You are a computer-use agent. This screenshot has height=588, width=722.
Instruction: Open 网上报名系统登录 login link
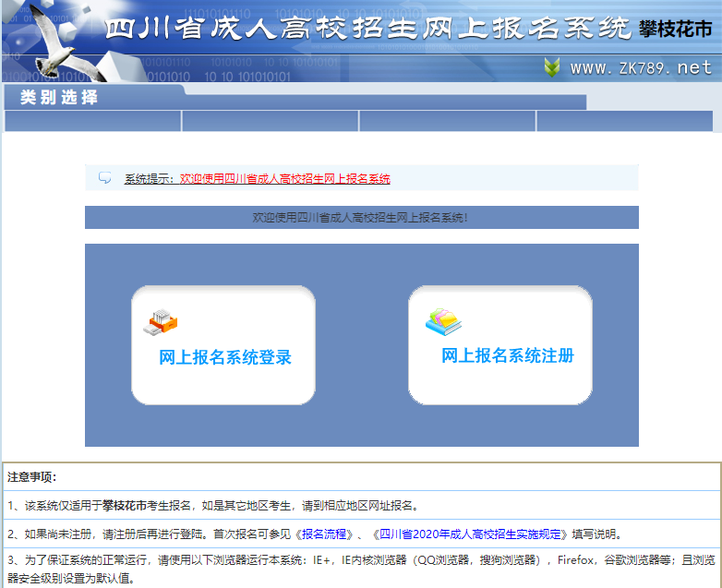tap(225, 357)
